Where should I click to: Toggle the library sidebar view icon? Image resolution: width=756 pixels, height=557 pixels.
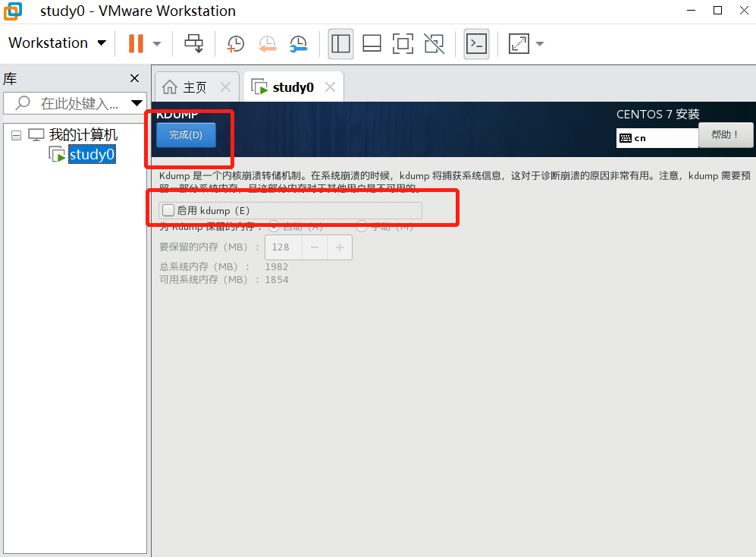(x=340, y=43)
